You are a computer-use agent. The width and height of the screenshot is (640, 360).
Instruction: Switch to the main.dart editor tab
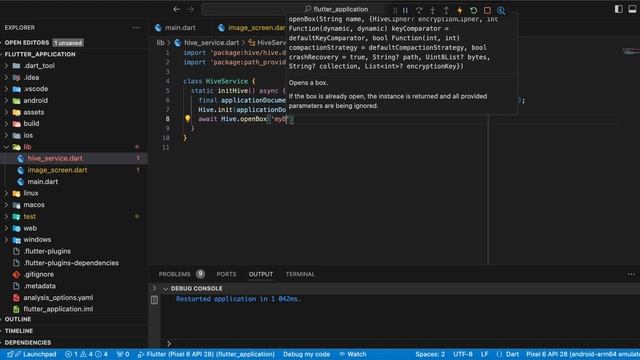[x=180, y=28]
